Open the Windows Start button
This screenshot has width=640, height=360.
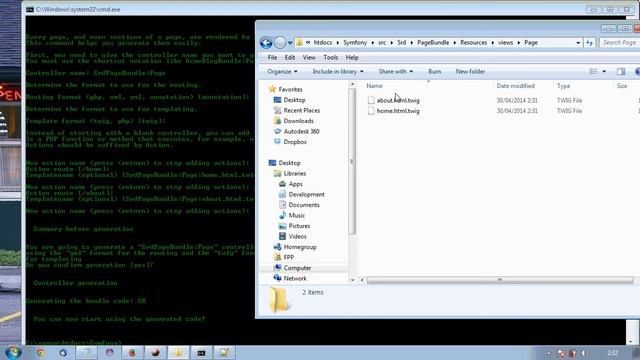[x=12, y=353]
